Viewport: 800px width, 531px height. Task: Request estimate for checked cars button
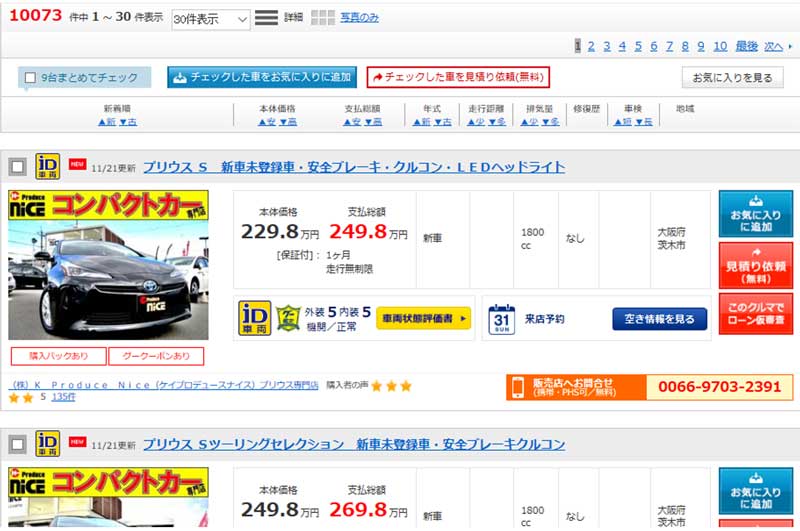click(x=458, y=77)
